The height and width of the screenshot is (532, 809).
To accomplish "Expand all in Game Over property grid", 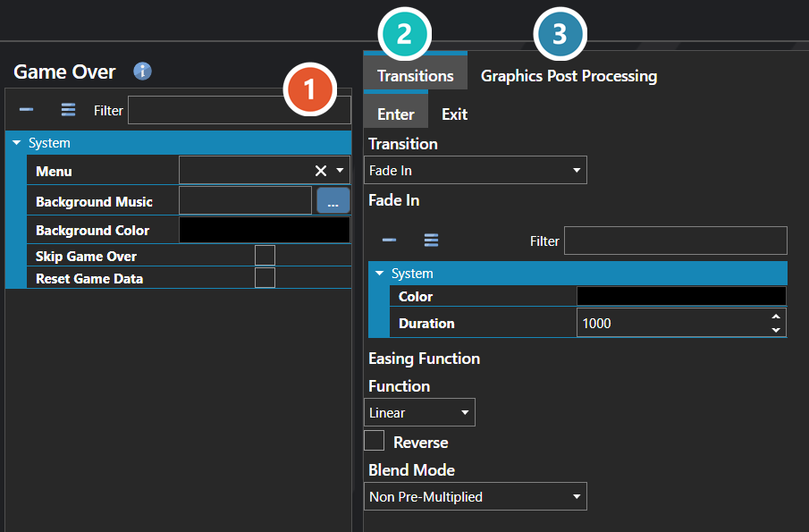I will [x=68, y=110].
